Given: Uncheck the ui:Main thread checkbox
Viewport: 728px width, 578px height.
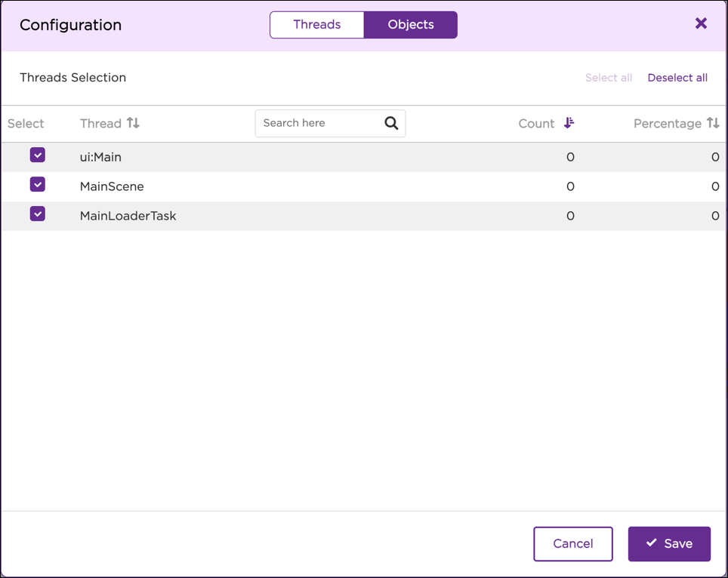Looking at the screenshot, I should point(37,155).
